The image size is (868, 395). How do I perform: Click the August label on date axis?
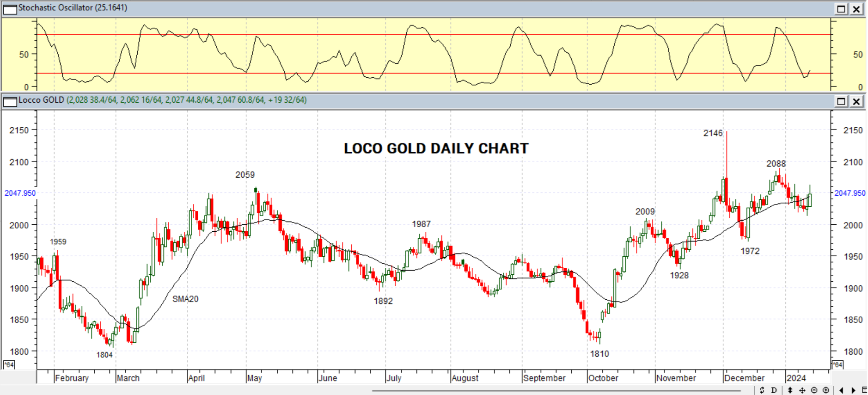(465, 378)
